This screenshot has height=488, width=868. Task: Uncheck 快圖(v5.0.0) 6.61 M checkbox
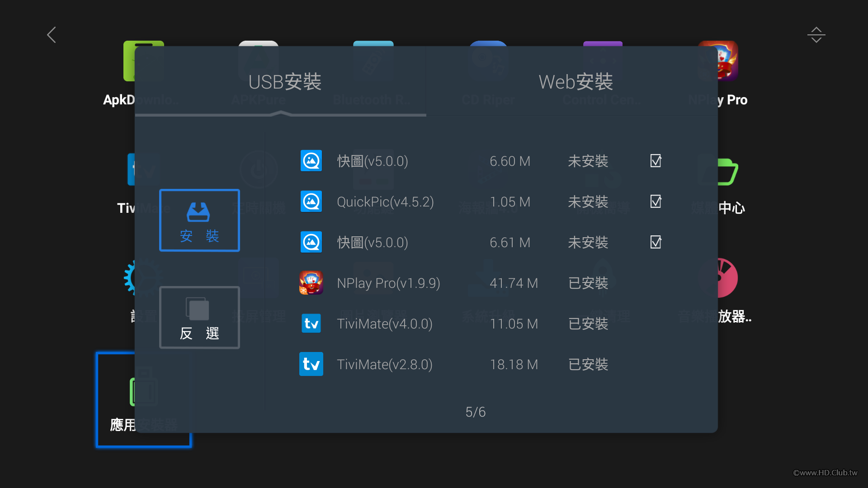[656, 242]
